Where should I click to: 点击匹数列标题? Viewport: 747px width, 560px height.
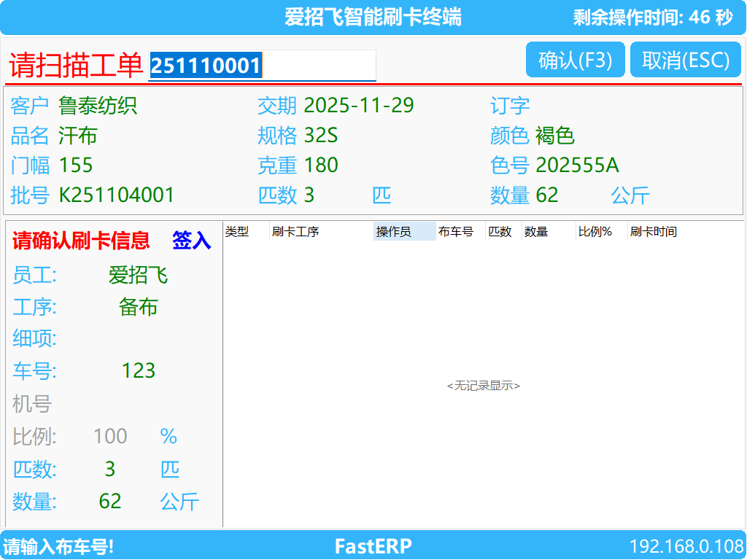(500, 231)
